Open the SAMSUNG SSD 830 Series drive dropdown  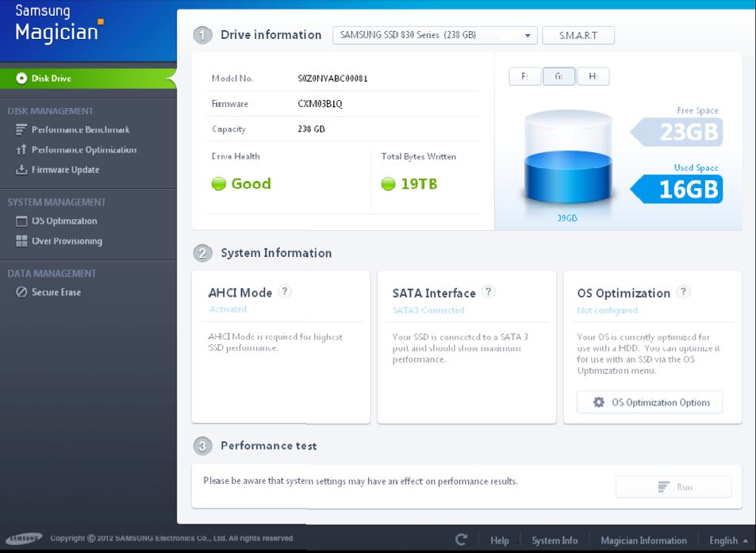435,36
